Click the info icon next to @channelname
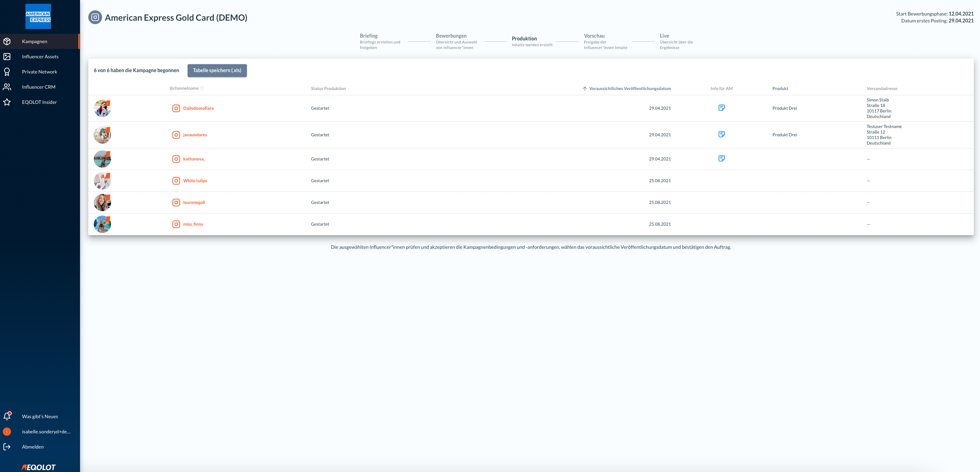This screenshot has width=980, height=472. pos(202,89)
